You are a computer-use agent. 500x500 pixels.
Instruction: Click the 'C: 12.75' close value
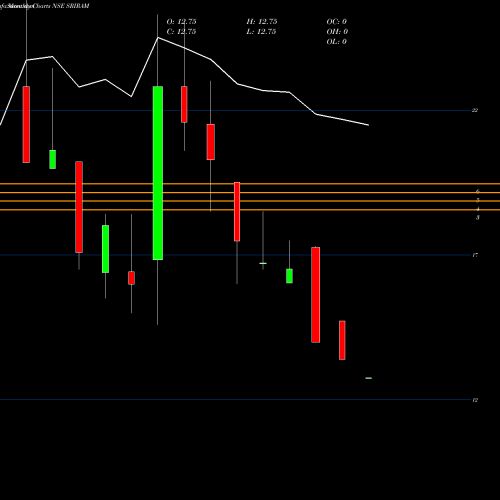181,32
